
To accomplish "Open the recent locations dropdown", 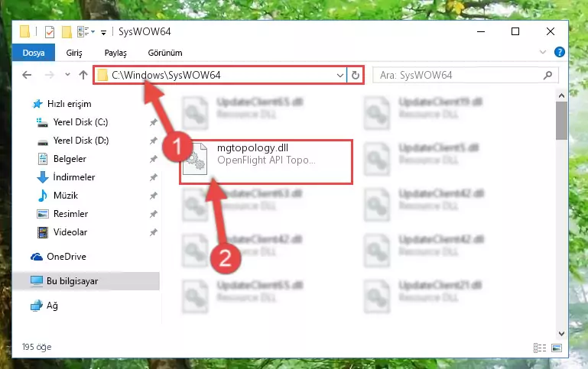I will (67, 75).
